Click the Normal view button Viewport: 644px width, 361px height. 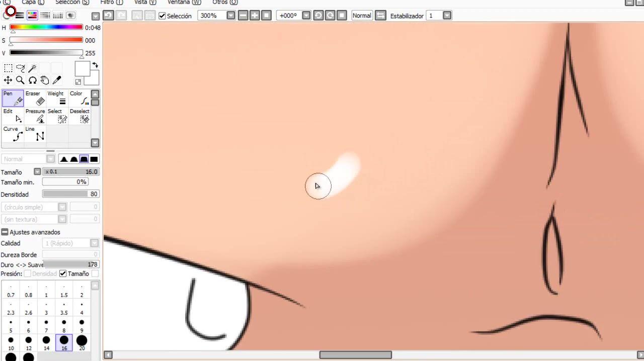[362, 16]
